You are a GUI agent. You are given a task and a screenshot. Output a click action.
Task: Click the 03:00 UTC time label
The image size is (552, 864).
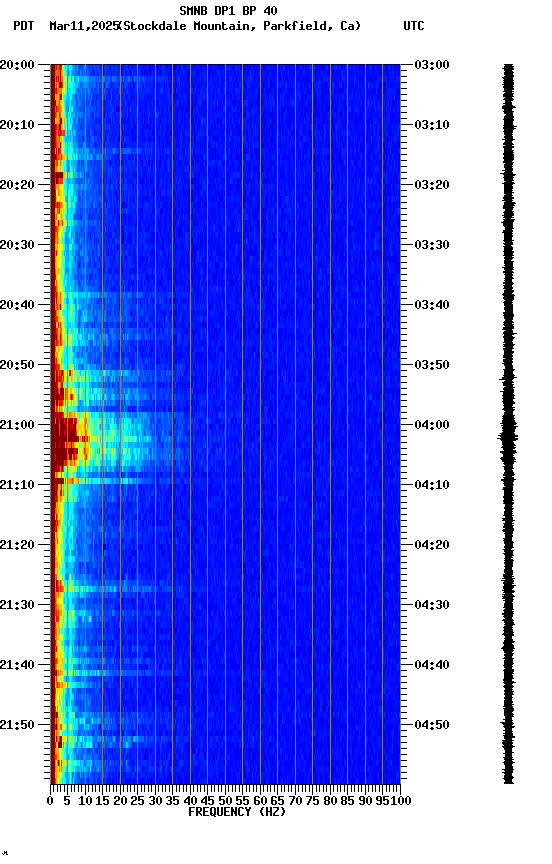pos(432,65)
